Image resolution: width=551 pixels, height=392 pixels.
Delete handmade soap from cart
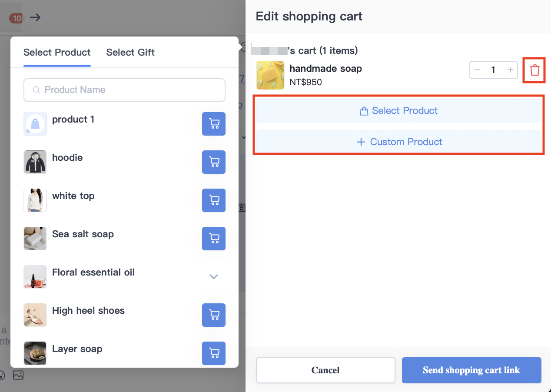point(534,70)
